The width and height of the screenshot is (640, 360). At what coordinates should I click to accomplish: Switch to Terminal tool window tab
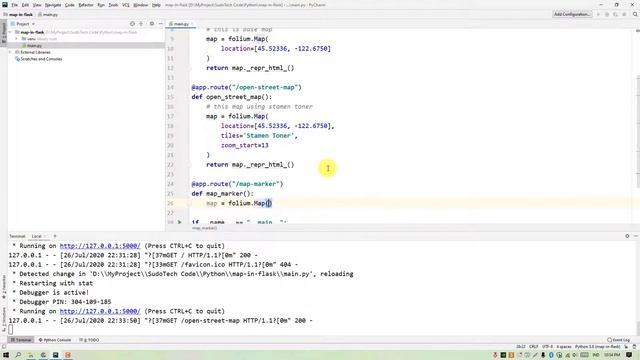point(21,340)
